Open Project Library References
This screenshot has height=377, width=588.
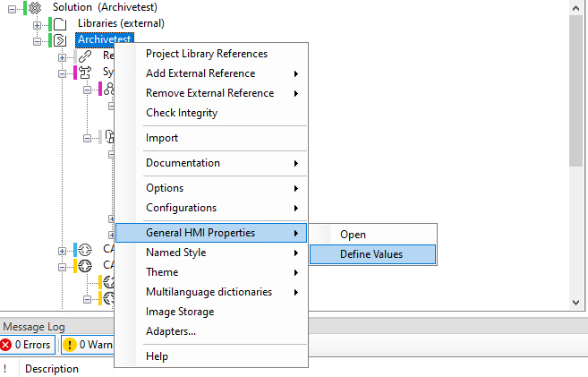pos(211,54)
